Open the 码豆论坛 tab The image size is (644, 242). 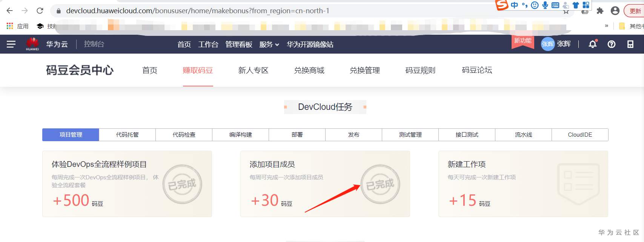pos(477,70)
